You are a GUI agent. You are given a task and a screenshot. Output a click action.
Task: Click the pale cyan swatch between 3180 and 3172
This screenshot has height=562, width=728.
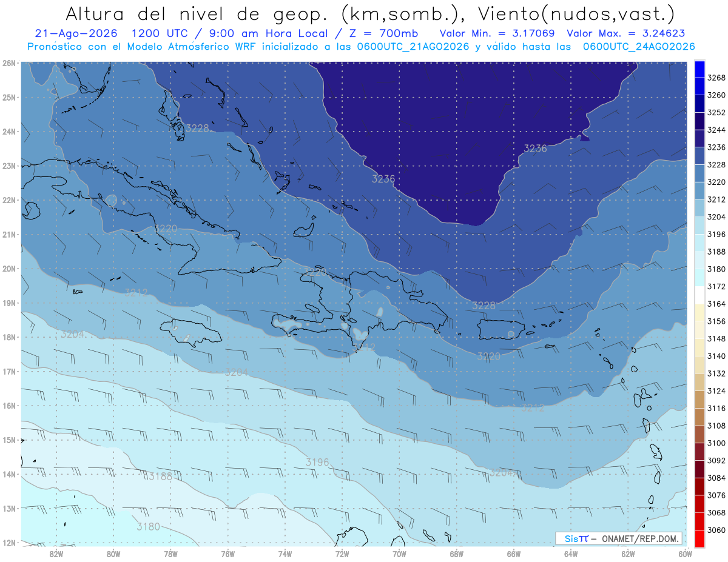click(699, 278)
